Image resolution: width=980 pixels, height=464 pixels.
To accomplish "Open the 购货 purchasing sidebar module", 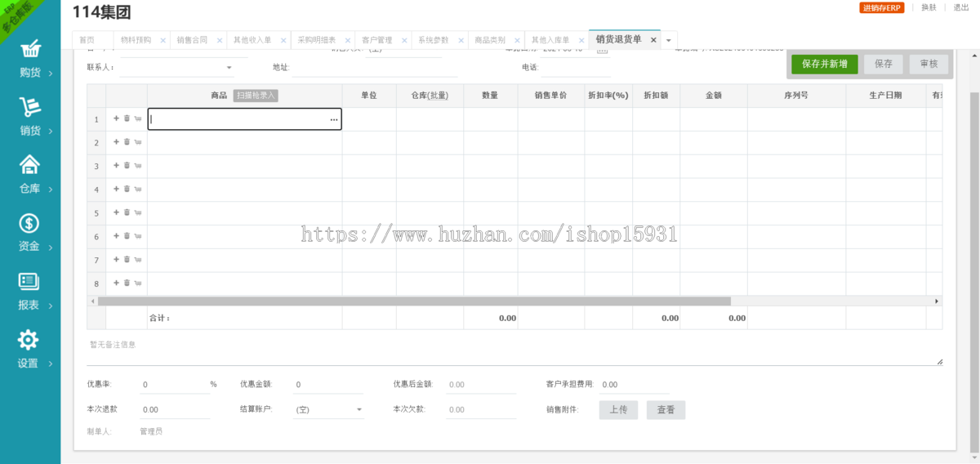I will (30, 59).
